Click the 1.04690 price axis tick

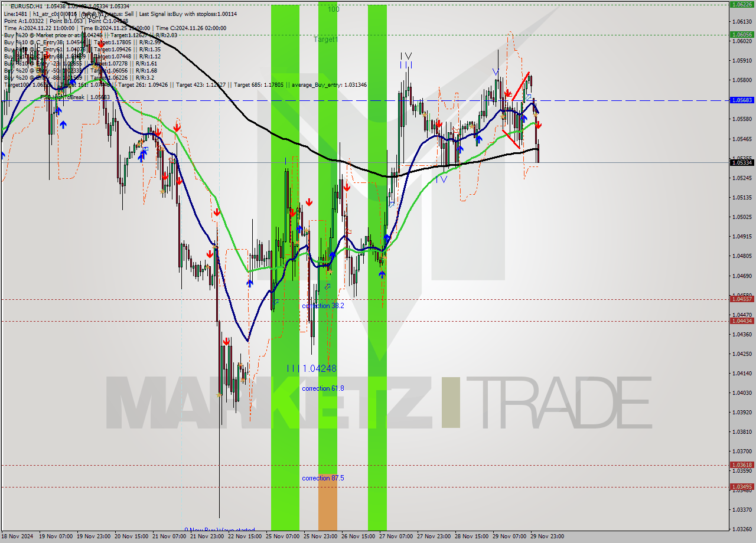click(742, 276)
